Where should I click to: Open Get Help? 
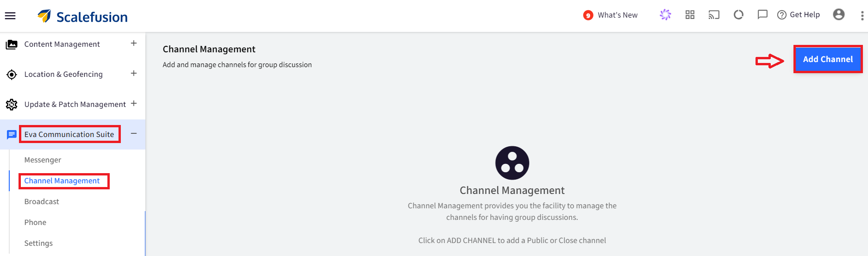pyautogui.click(x=799, y=15)
